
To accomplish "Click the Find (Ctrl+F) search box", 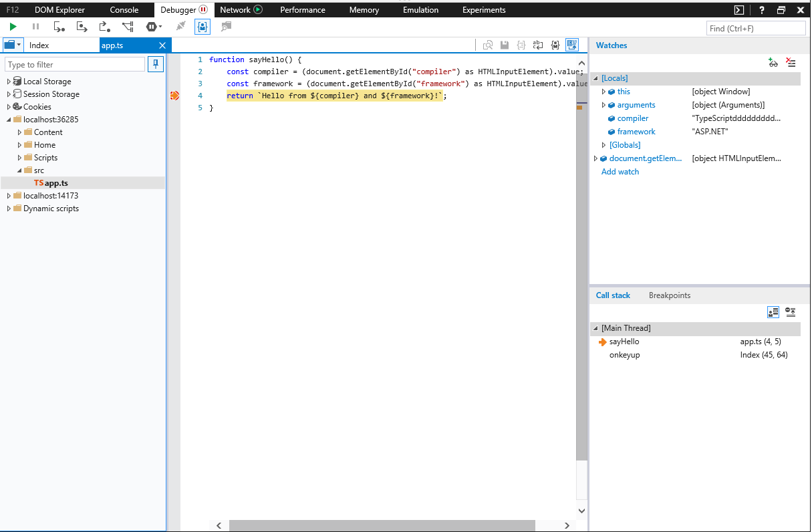I will coord(755,28).
